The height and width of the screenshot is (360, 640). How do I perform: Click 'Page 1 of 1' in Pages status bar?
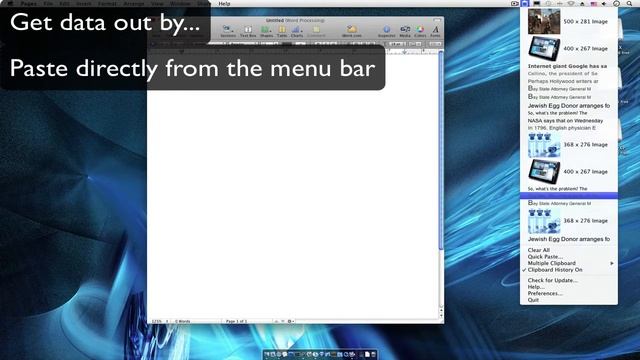[x=237, y=322]
